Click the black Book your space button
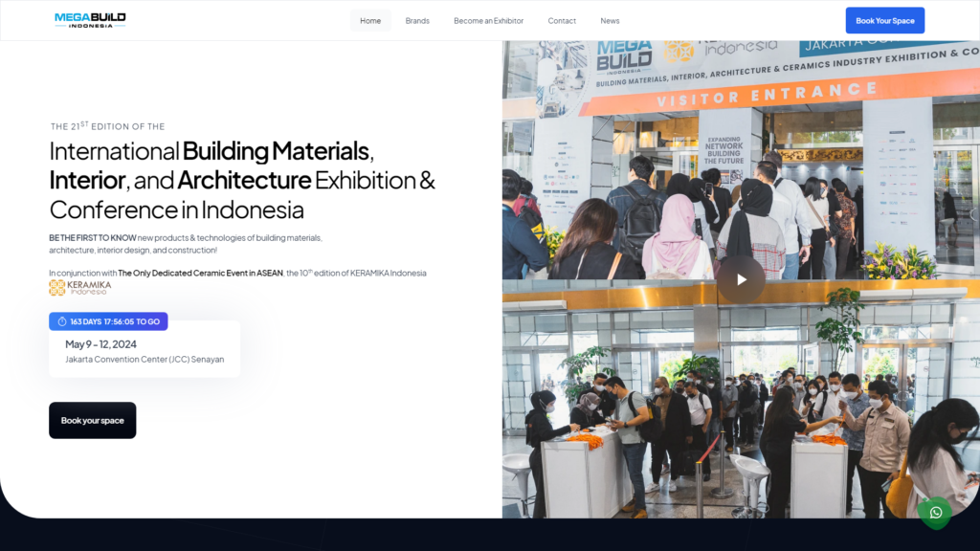 [93, 421]
